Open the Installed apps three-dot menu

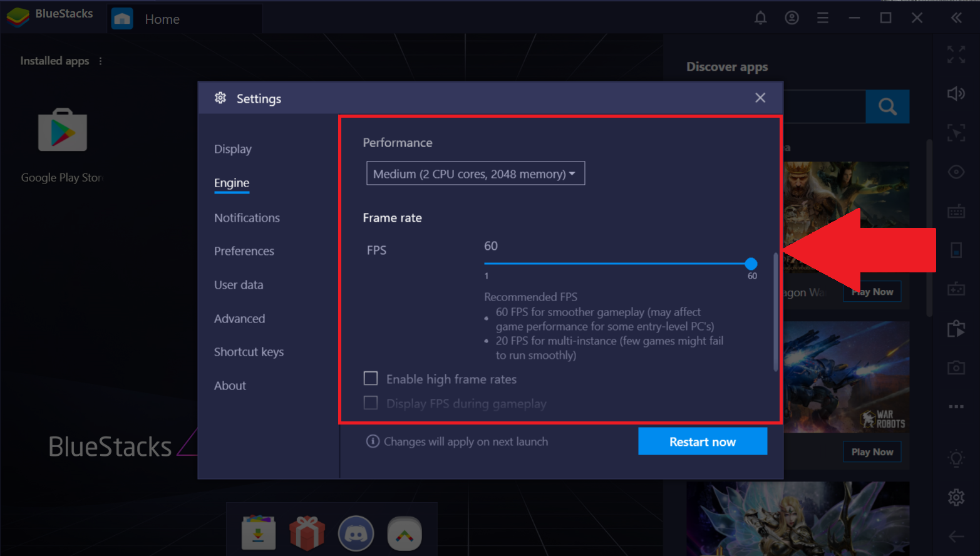tap(100, 61)
